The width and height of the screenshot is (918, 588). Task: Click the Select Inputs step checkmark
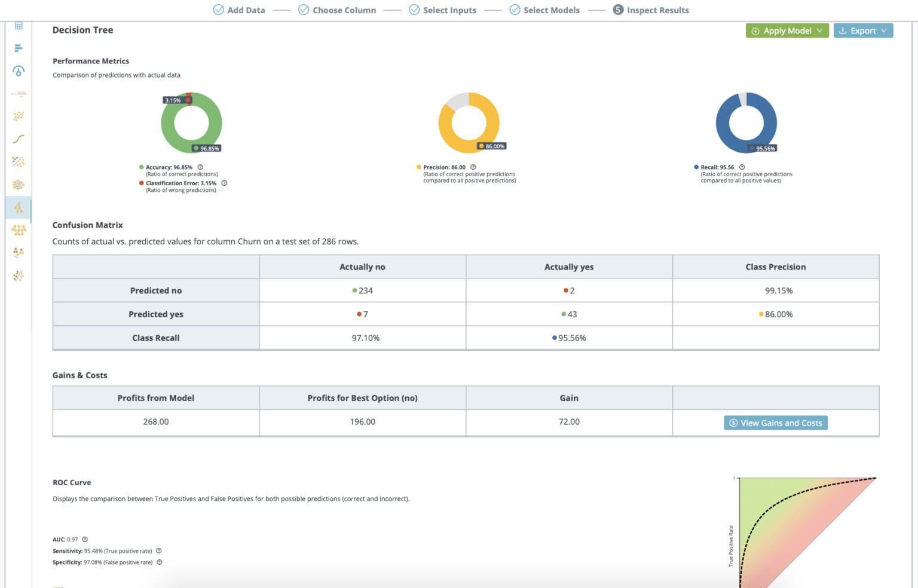click(414, 10)
